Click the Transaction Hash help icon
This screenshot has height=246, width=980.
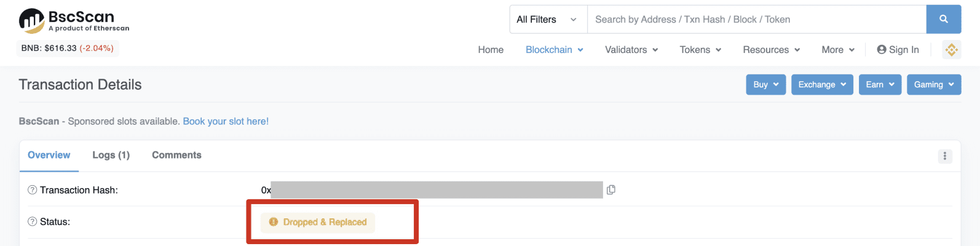(x=32, y=190)
